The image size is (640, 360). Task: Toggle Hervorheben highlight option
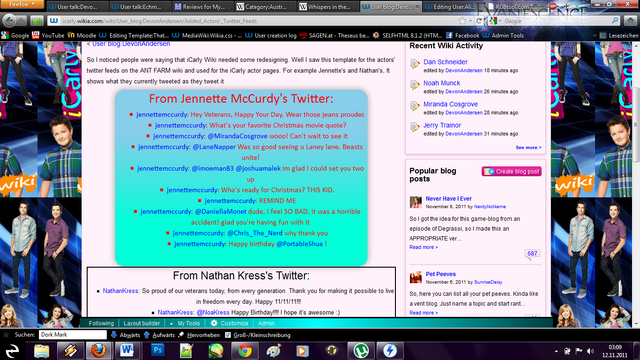pos(199,335)
